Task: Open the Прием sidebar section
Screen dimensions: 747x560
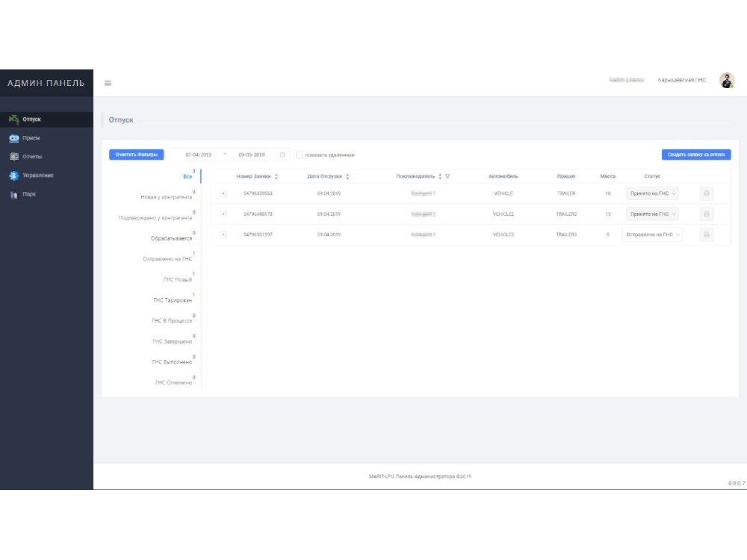Action: (31, 138)
